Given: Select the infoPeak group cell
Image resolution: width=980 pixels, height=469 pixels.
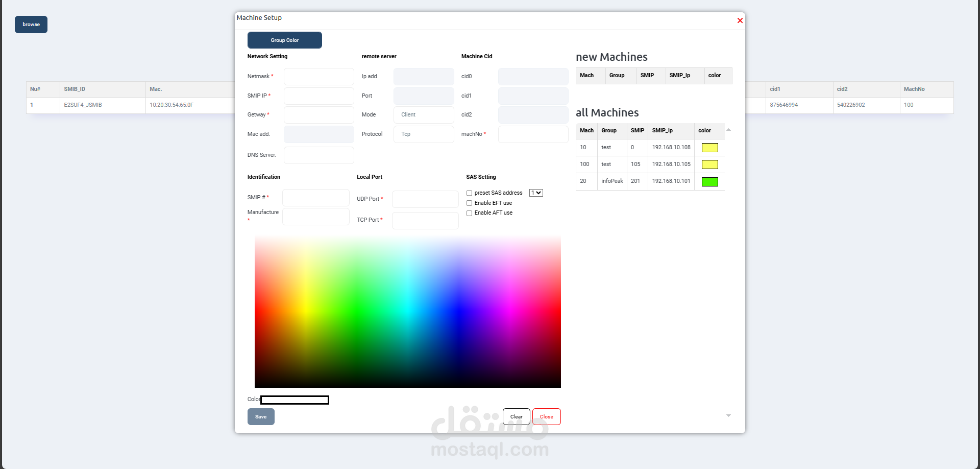Looking at the screenshot, I should coord(612,181).
